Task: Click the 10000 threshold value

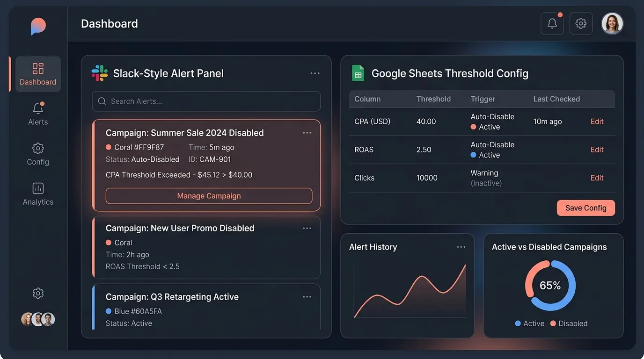Action: (x=427, y=178)
